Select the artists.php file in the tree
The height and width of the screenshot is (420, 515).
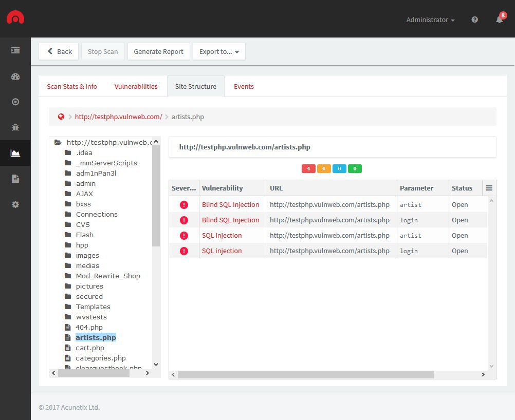pyautogui.click(x=96, y=338)
